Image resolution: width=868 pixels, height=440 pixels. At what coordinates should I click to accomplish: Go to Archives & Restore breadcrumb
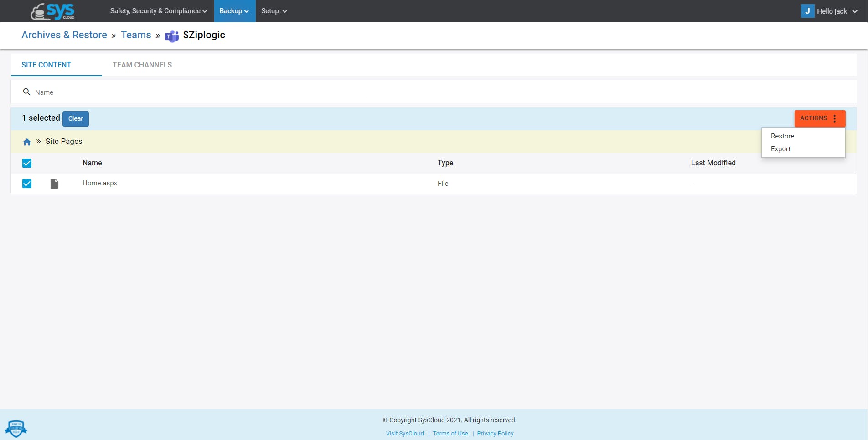tap(64, 35)
